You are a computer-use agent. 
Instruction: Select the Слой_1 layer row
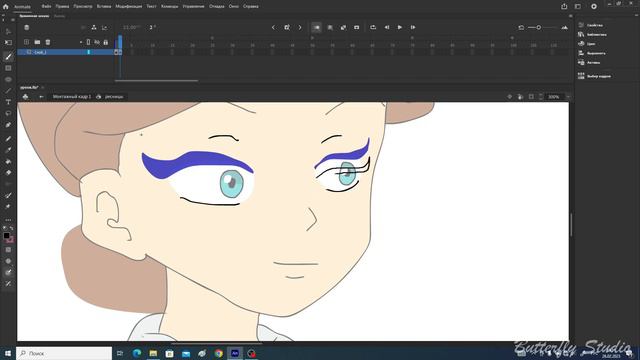click(66, 52)
